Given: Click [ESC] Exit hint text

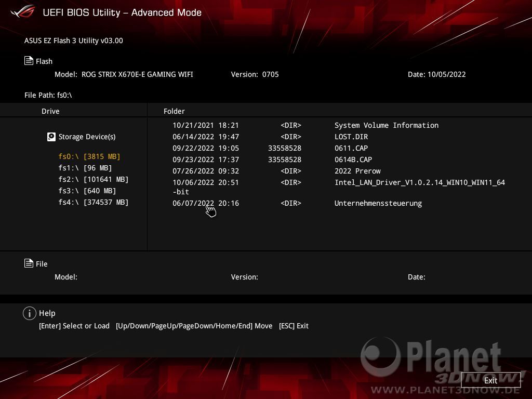Looking at the screenshot, I should pos(294,326).
